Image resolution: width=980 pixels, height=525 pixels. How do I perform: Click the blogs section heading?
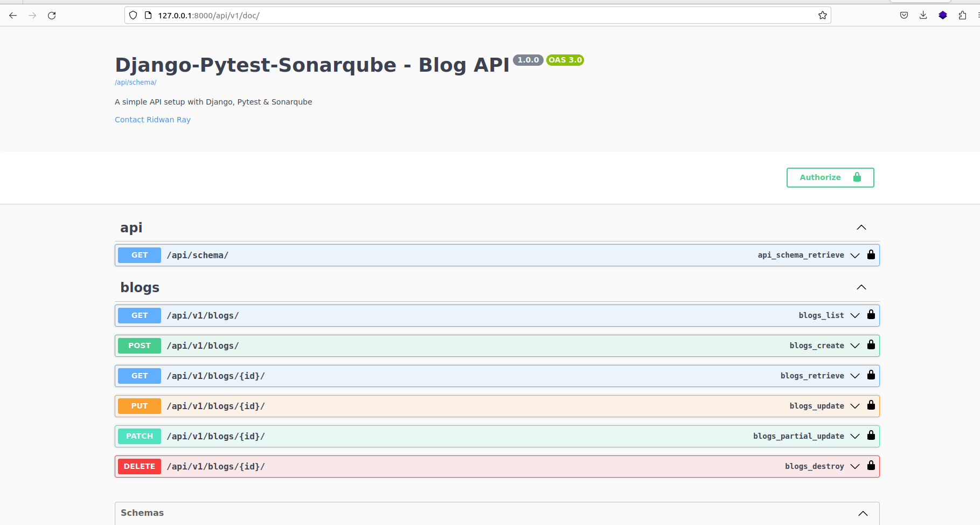140,287
